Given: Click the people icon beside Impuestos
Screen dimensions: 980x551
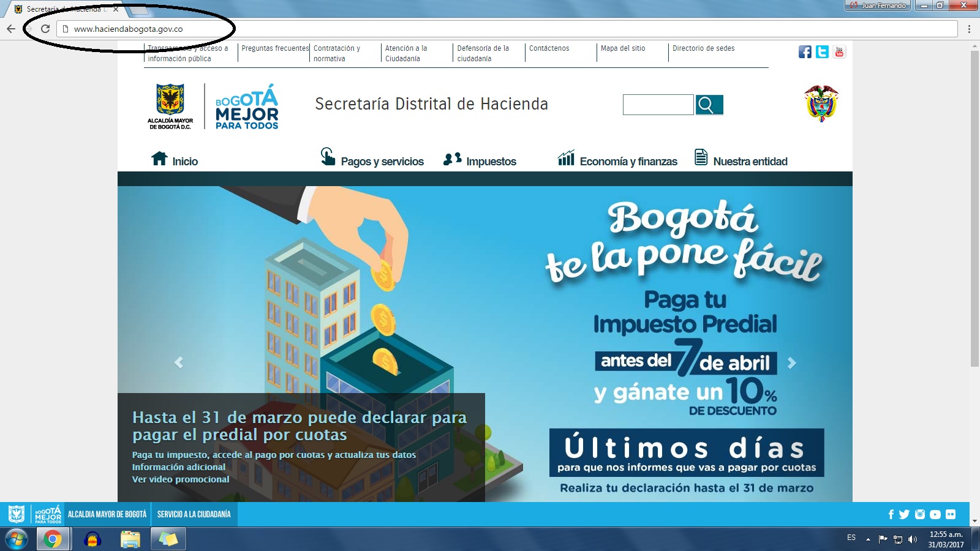Looking at the screenshot, I should pyautogui.click(x=452, y=159).
